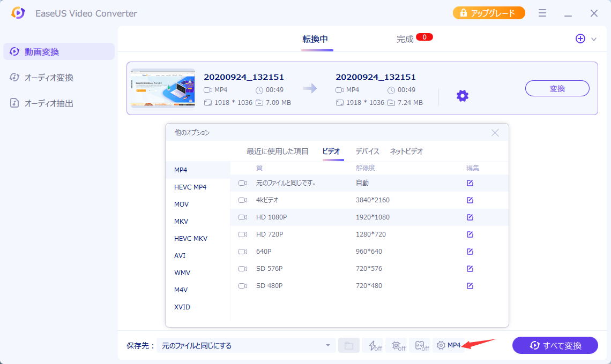Choose the 4kビデオ quality preset
Viewport: 611px width, 364px height.
(x=369, y=200)
